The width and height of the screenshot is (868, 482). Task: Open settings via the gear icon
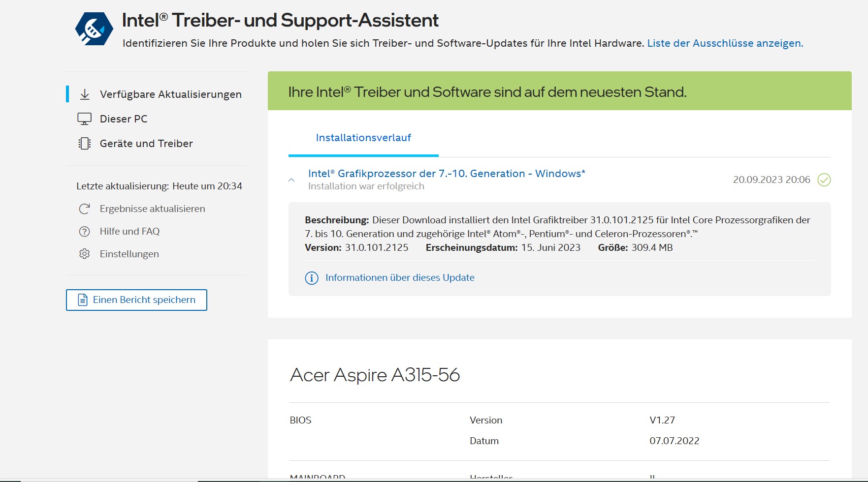85,254
